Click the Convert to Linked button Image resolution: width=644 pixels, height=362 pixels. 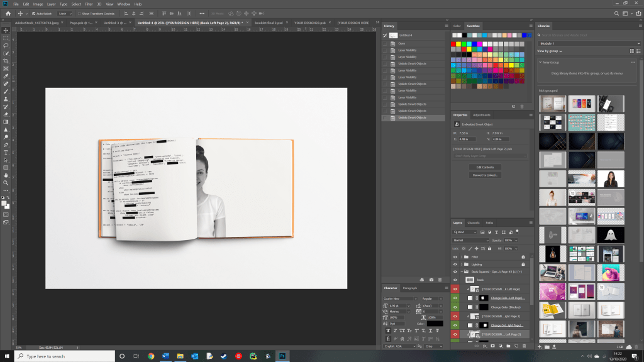[484, 175]
